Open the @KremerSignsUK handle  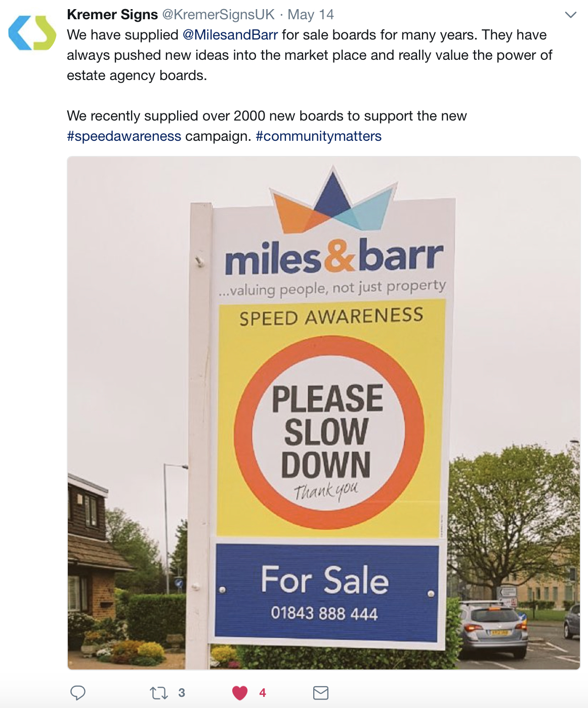coord(219,14)
